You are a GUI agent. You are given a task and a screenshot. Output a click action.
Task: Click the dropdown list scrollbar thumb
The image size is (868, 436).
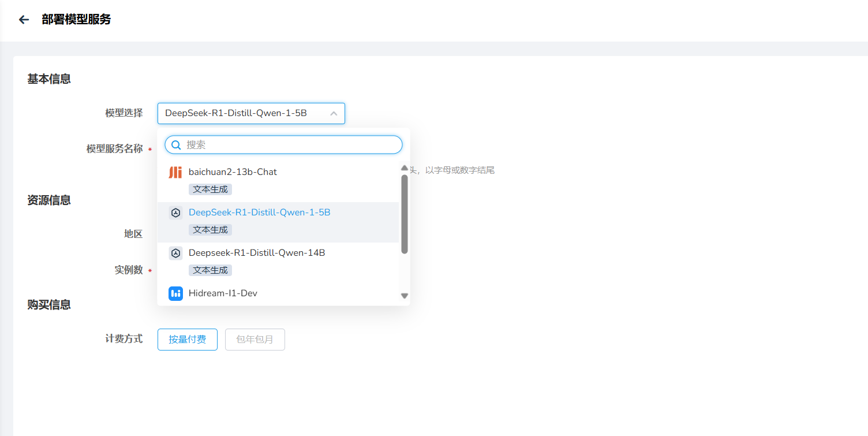click(405, 214)
